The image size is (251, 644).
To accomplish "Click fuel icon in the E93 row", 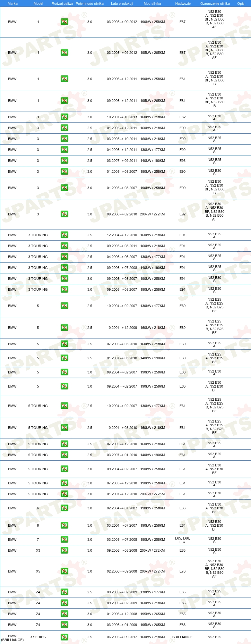I will click(x=64, y=161).
